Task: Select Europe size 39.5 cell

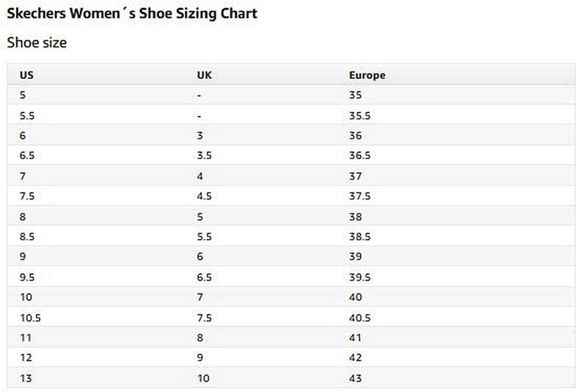Action: click(x=360, y=277)
